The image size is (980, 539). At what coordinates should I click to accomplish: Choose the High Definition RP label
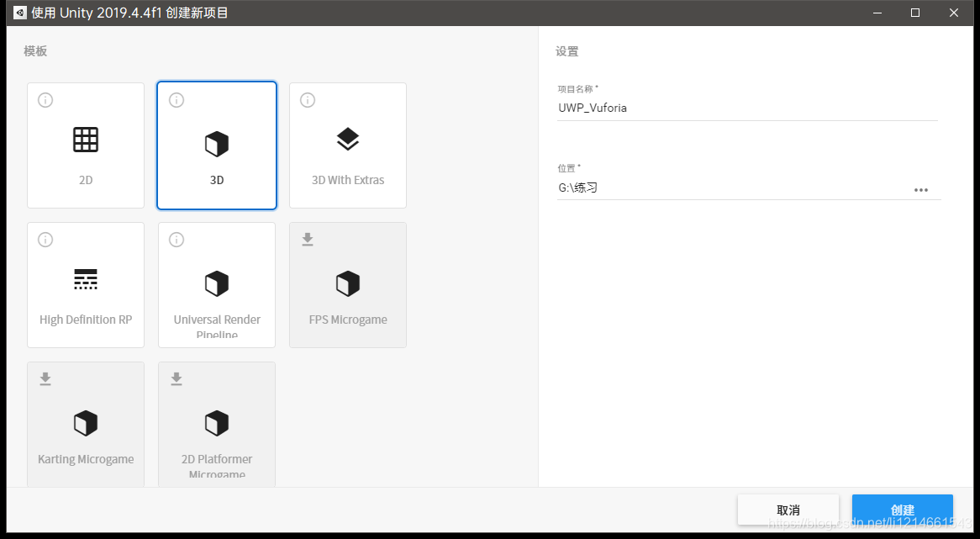(x=86, y=320)
